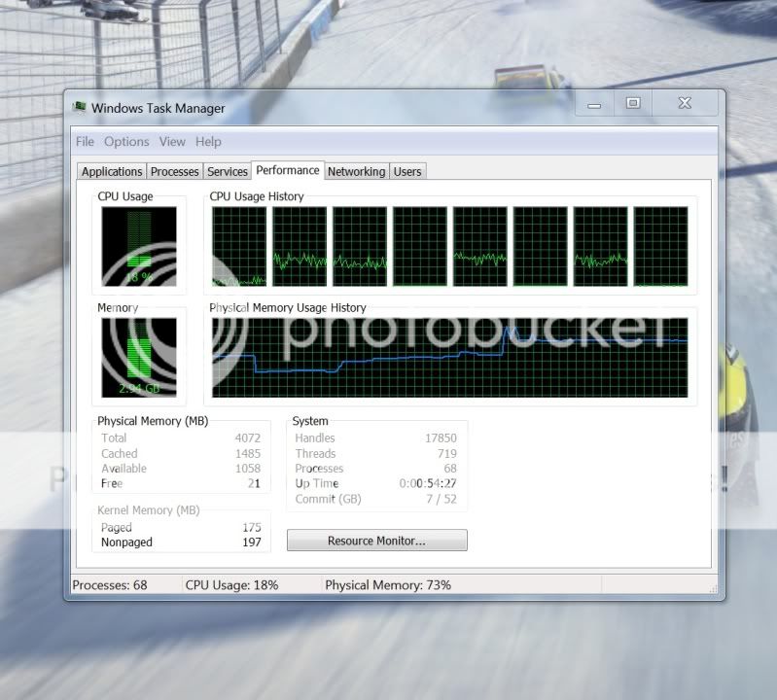
Task: Open the File menu
Action: (x=85, y=142)
